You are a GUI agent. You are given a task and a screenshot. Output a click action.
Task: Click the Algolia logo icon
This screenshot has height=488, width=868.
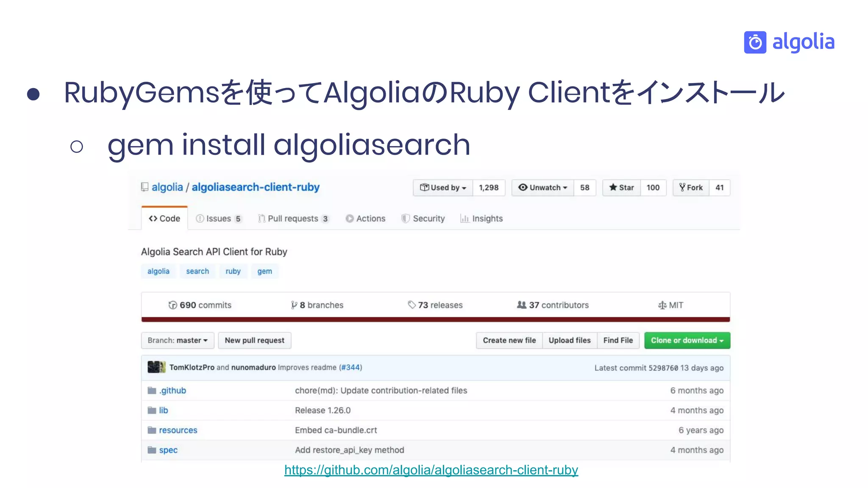coord(755,42)
